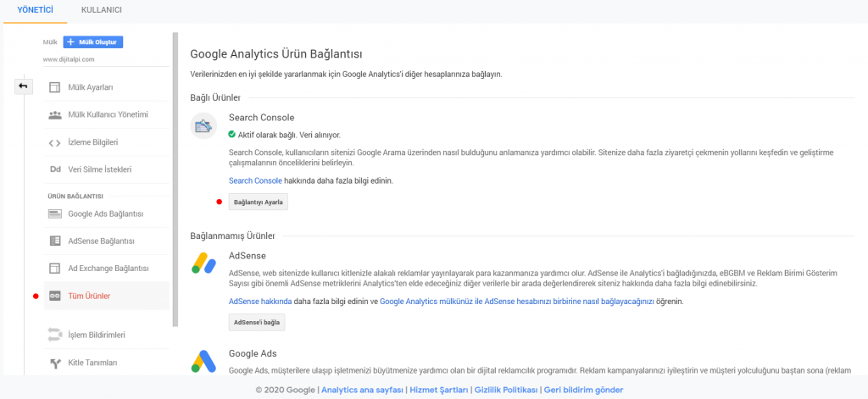This screenshot has height=399, width=868.
Task: Click the 'Aktif olarak bağlı. Veri alınıyor.' status text
Action: click(289, 135)
